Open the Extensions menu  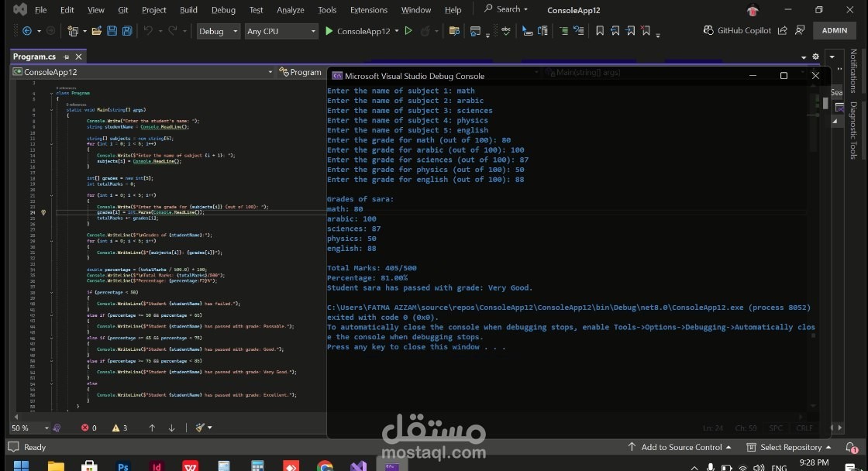click(369, 10)
